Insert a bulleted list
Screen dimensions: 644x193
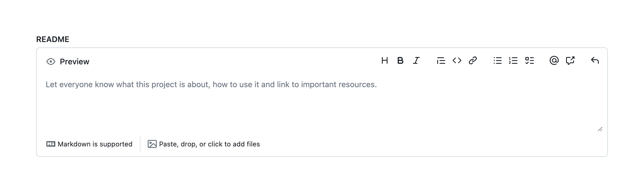coord(497,61)
